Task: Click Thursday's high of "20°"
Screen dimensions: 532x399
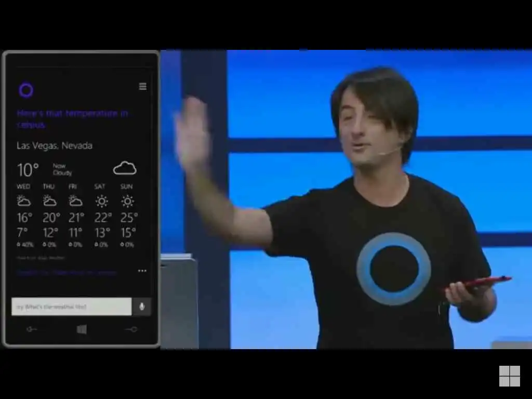Action: (51, 218)
